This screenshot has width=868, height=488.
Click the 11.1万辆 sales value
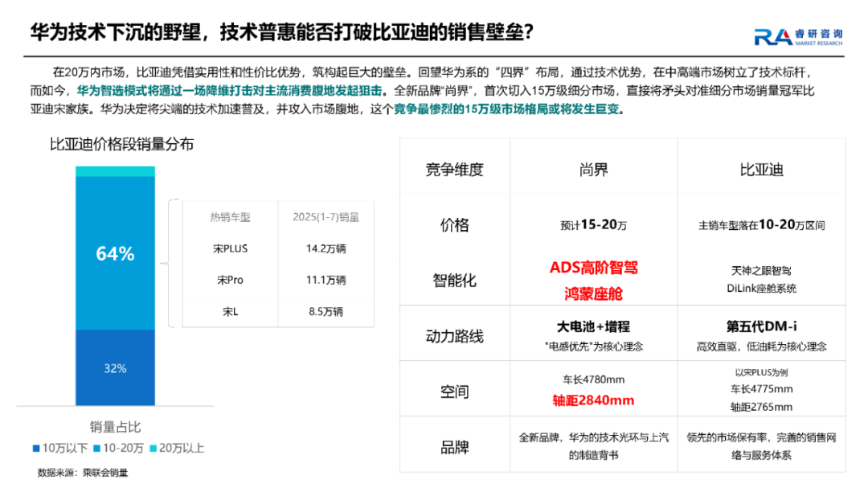[326, 281]
